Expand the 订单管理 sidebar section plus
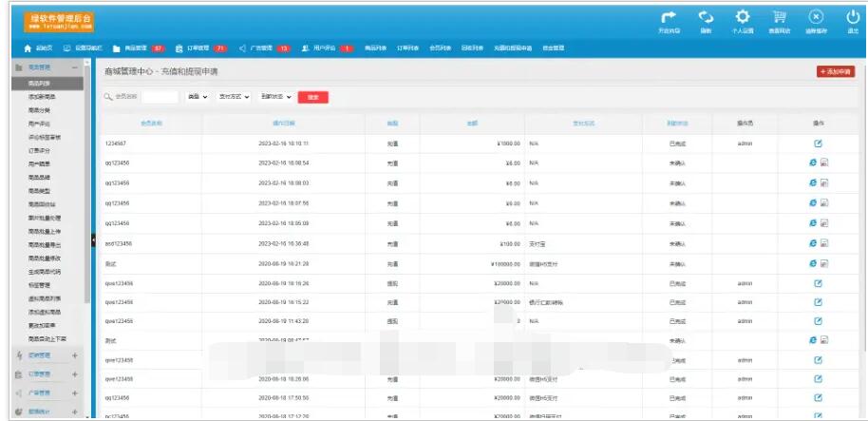Viewport: 868px width, 421px height. click(75, 375)
